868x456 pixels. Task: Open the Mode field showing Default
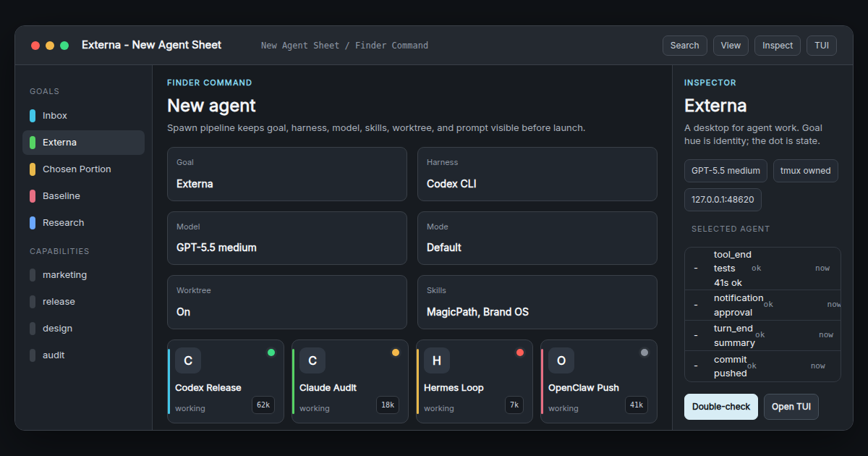pyautogui.click(x=537, y=238)
